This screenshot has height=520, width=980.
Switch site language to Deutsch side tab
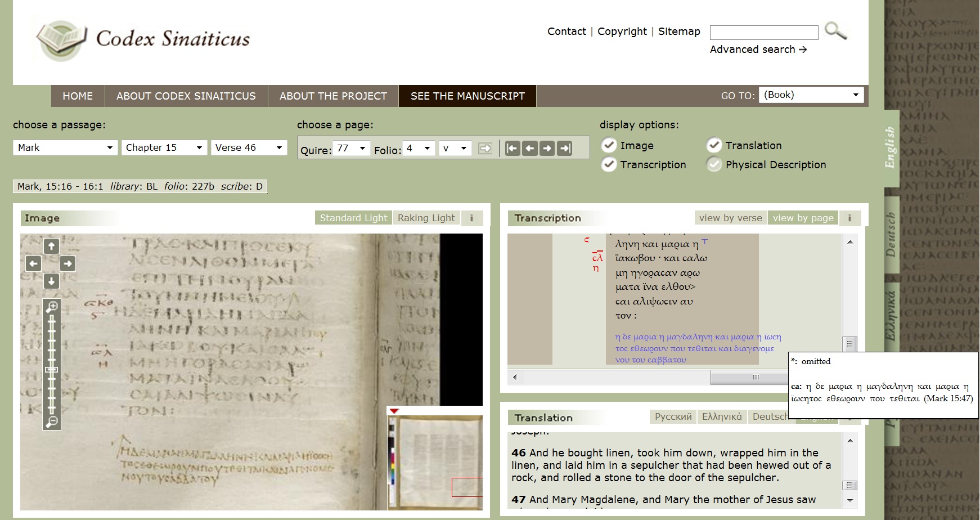(x=891, y=234)
